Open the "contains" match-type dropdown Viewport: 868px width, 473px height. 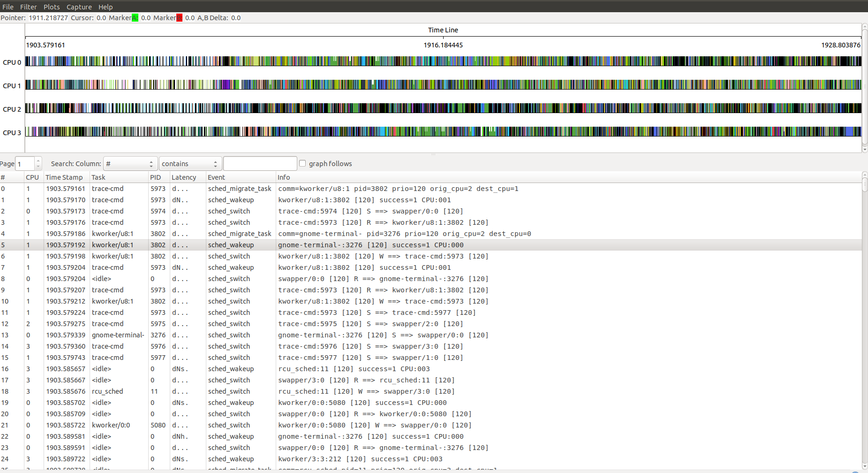[x=189, y=163]
